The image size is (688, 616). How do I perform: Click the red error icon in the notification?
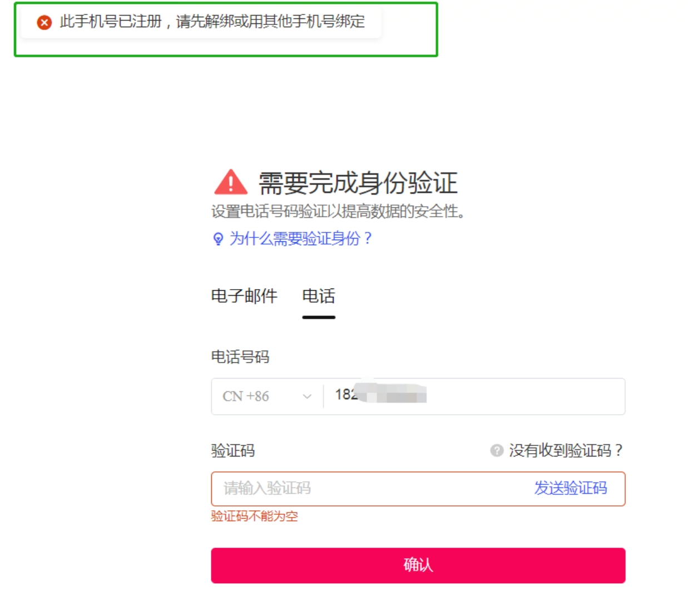tap(44, 22)
